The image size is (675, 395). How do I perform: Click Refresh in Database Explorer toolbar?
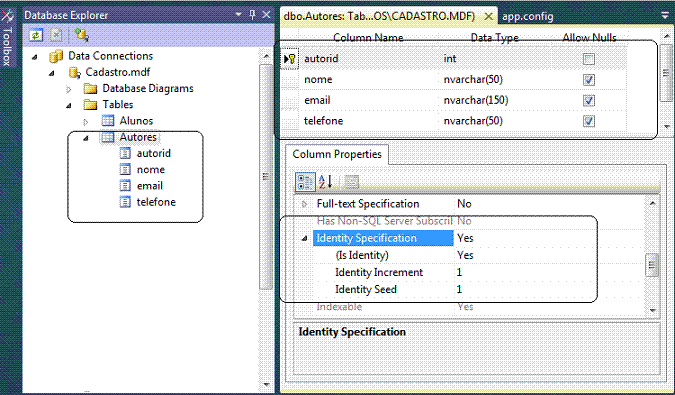pos(36,35)
